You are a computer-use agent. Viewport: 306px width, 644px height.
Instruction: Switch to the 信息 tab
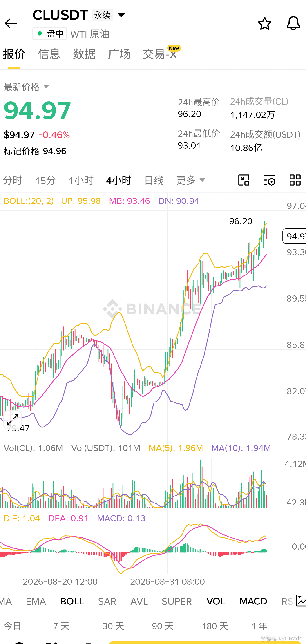[x=49, y=54]
